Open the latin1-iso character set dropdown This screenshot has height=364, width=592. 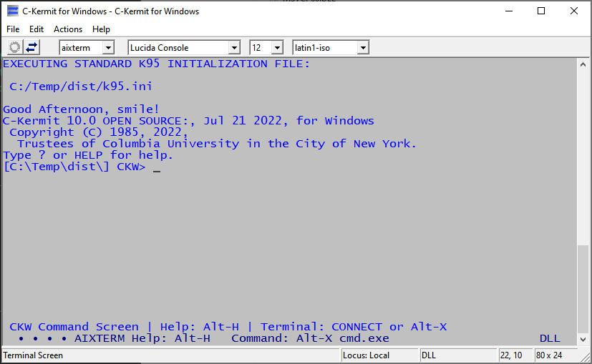point(363,48)
